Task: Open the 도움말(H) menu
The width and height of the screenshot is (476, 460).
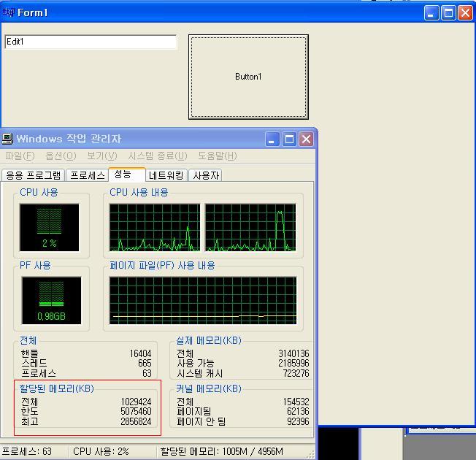Action: coord(218,156)
